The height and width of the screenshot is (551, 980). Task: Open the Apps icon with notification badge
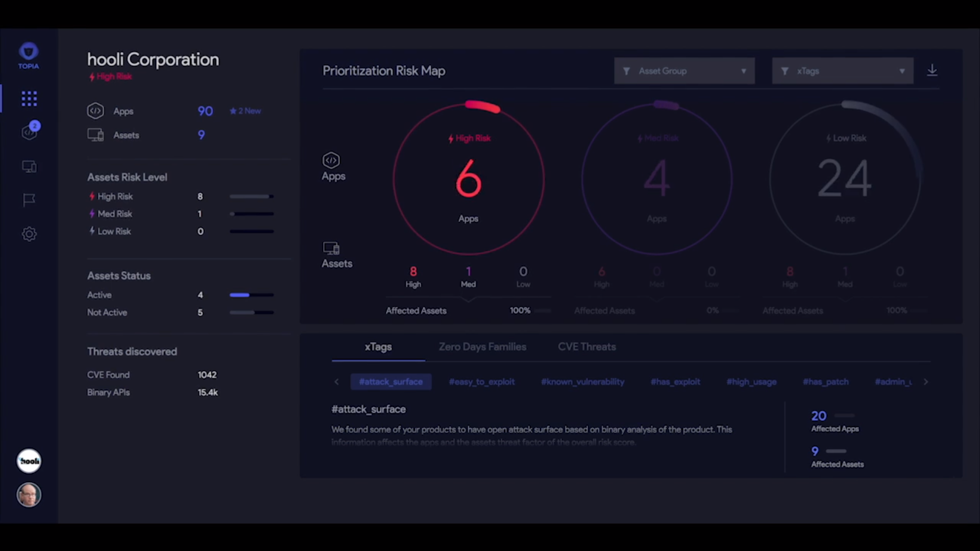tap(30, 132)
